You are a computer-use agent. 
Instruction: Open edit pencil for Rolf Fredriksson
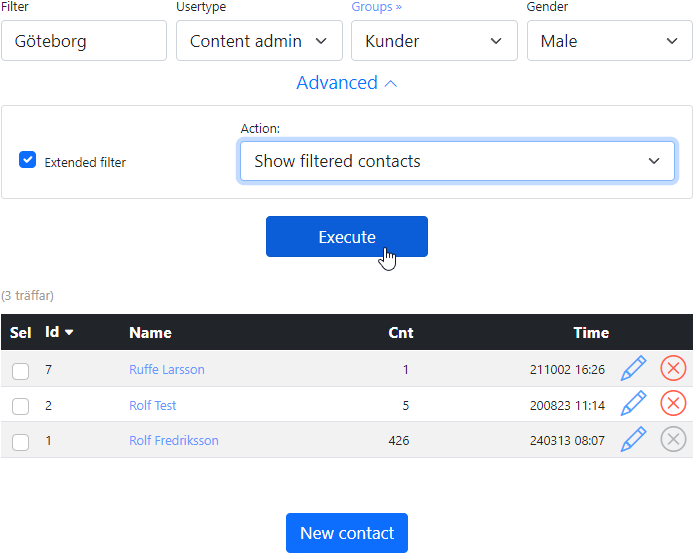(633, 440)
